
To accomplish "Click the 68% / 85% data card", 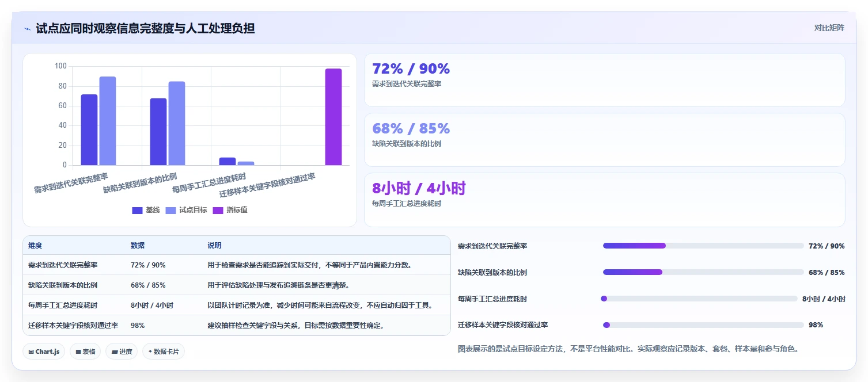I will [x=604, y=140].
